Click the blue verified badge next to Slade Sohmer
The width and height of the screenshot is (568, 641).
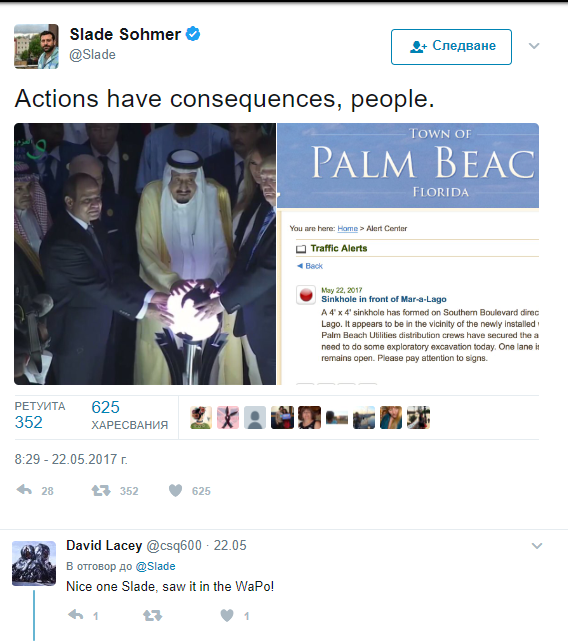click(193, 34)
